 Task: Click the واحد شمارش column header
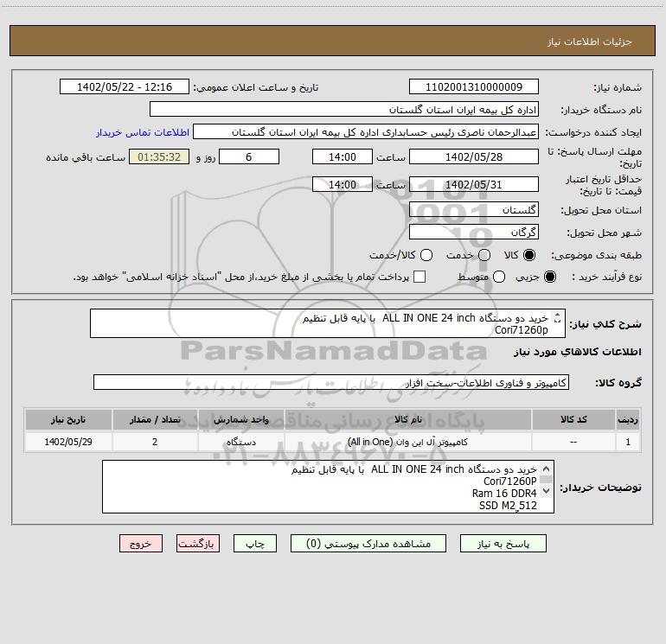point(240,419)
